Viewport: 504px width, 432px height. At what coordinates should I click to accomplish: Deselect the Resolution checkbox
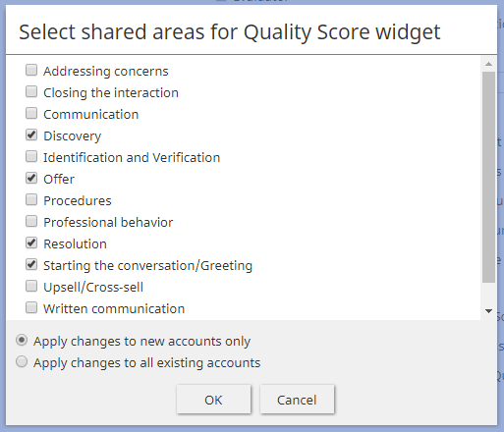(x=31, y=243)
